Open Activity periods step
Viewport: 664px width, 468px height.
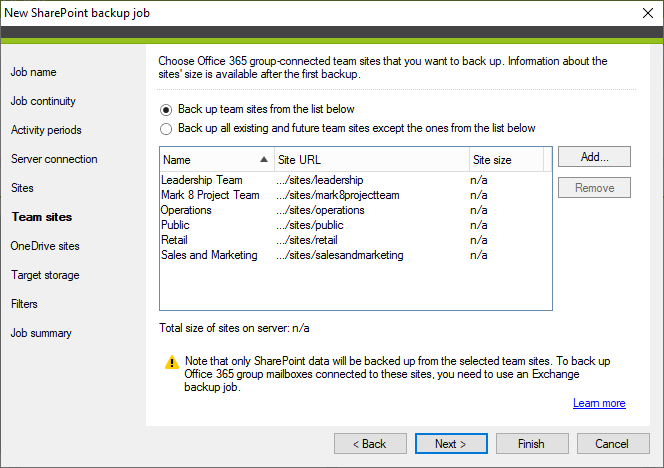46,130
